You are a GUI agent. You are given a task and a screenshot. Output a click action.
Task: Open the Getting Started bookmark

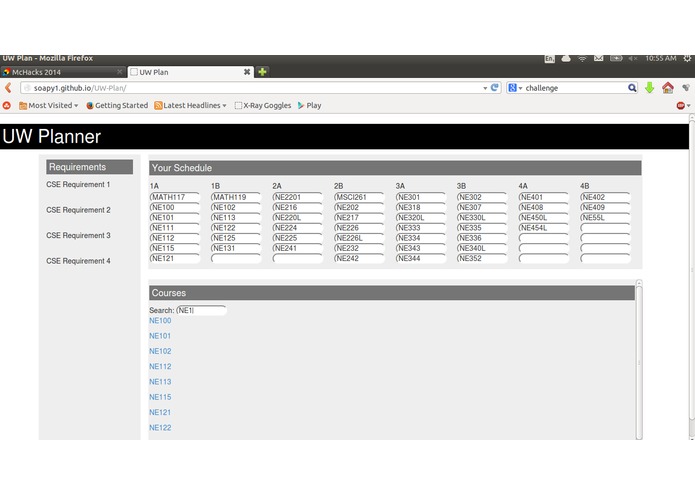[x=117, y=105]
